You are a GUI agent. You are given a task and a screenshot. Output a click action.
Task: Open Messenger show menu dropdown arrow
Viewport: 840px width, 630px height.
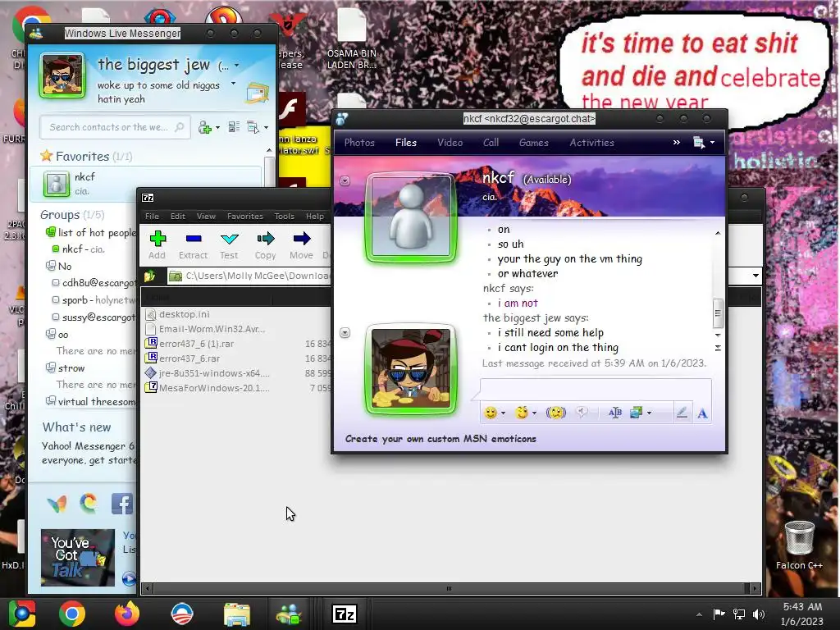[266, 127]
